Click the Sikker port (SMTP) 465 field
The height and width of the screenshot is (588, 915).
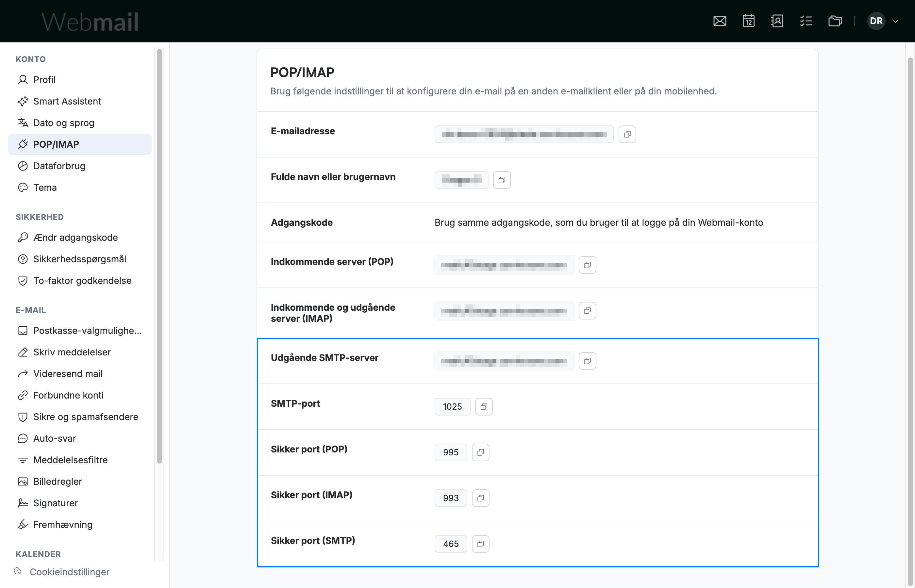(x=451, y=544)
